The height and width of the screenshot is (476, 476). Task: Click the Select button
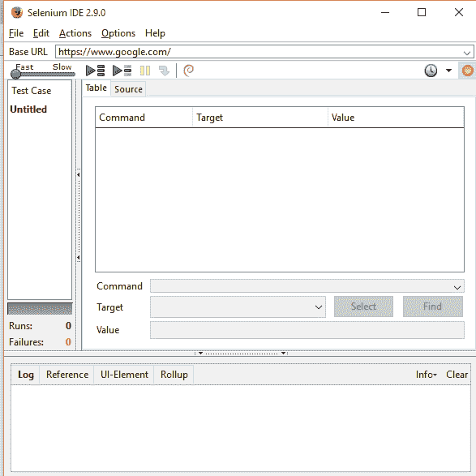pos(363,307)
